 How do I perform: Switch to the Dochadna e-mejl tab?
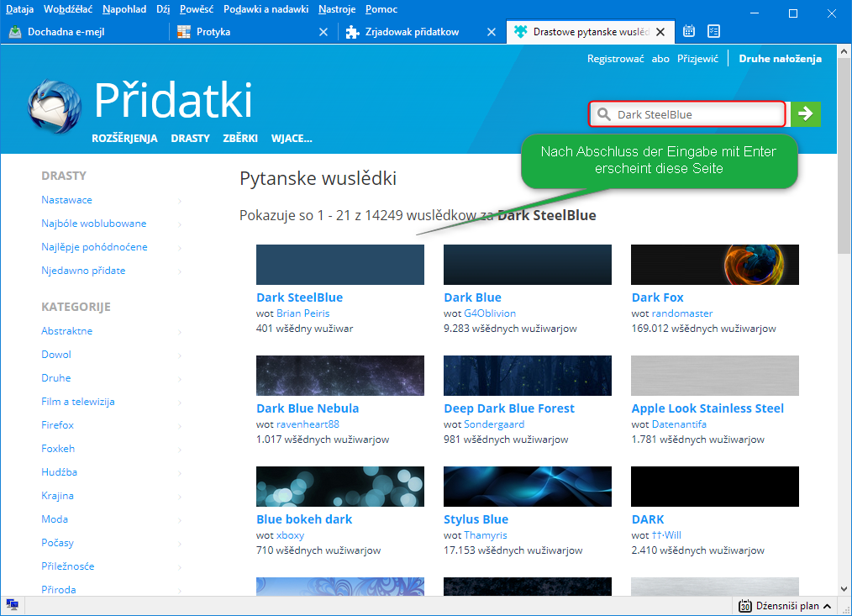click(84, 32)
